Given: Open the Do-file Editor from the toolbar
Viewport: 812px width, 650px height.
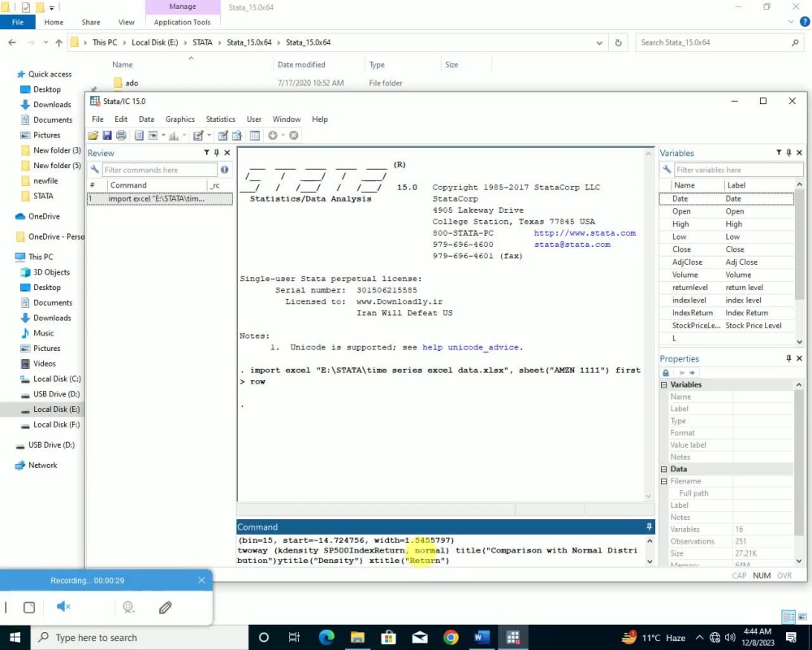Looking at the screenshot, I should (x=198, y=135).
